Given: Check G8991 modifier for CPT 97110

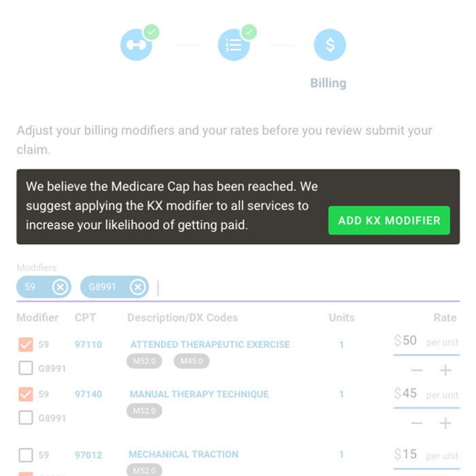Looking at the screenshot, I should coord(26,368).
